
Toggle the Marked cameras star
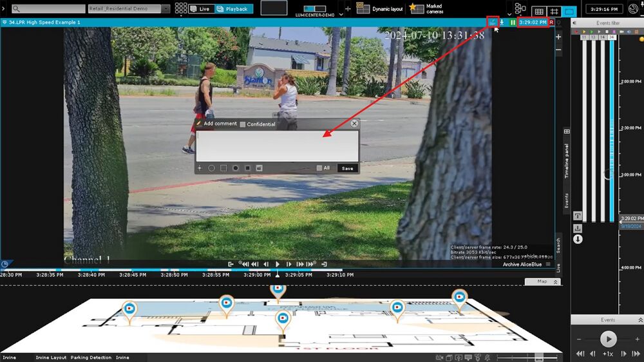point(413,7)
